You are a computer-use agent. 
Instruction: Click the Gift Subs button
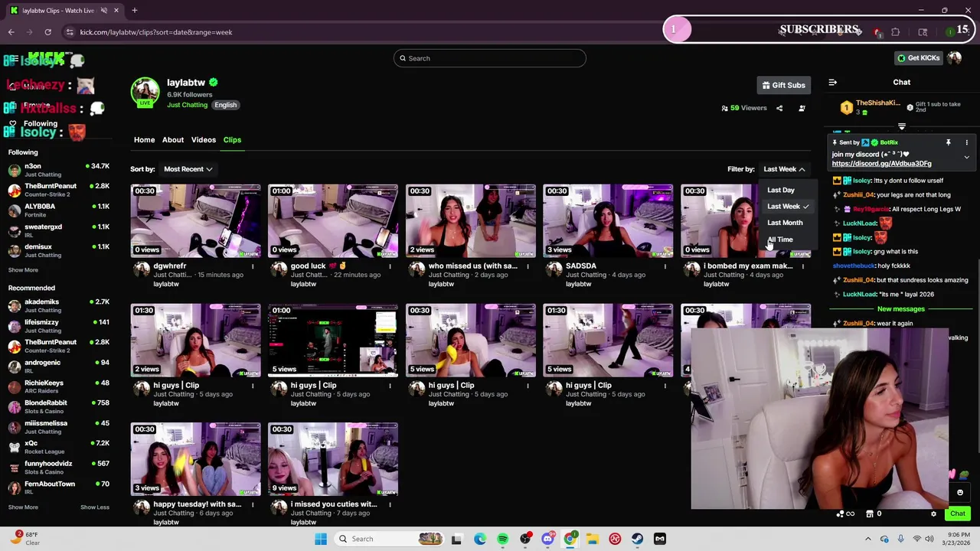[784, 85]
